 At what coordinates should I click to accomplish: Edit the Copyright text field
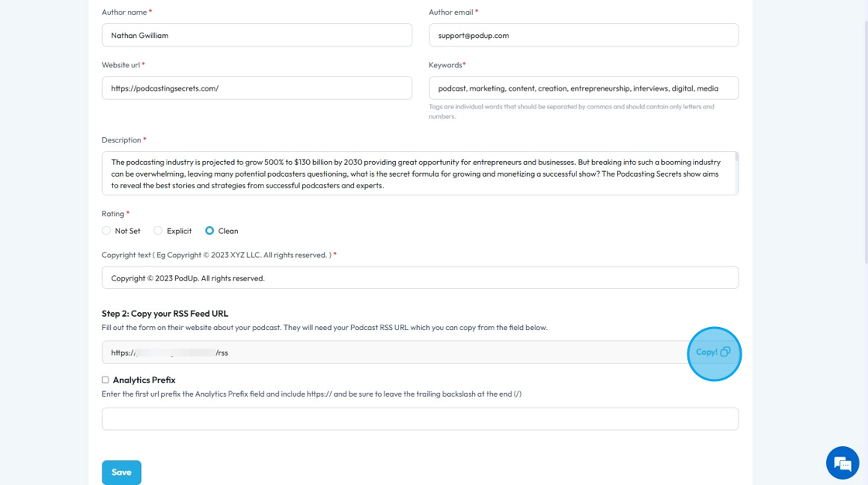(x=419, y=278)
